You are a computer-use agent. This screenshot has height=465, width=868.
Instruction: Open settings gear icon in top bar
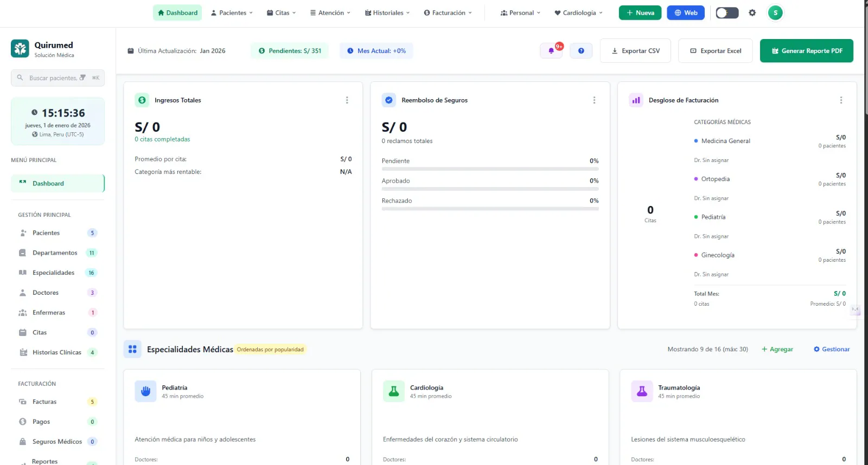click(x=752, y=13)
